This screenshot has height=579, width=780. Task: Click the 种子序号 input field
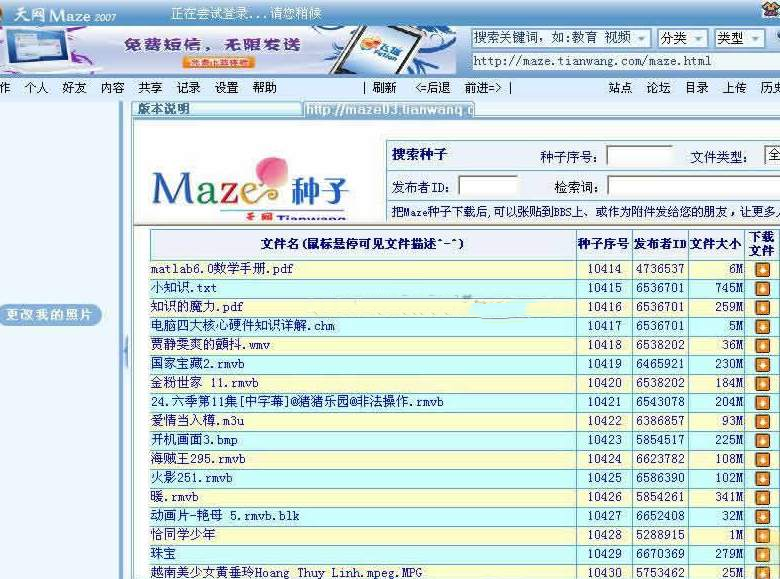(x=639, y=156)
